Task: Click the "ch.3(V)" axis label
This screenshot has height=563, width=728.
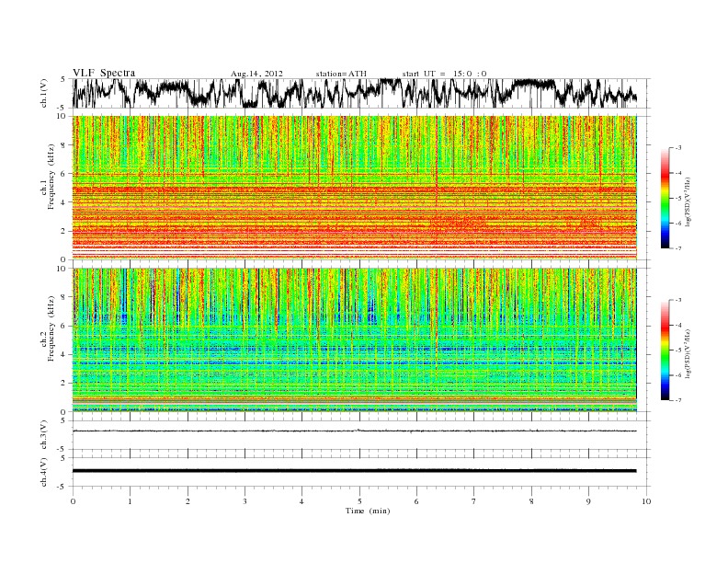Action: point(44,435)
